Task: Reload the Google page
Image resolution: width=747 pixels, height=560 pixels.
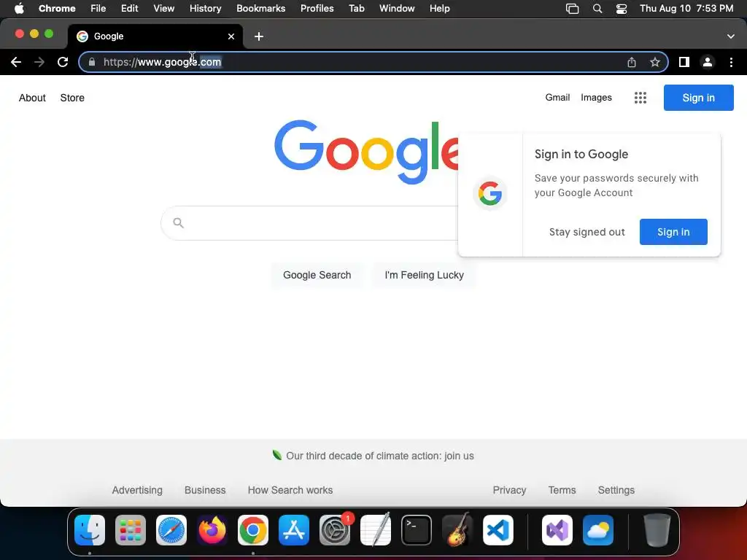Action: 63,62
